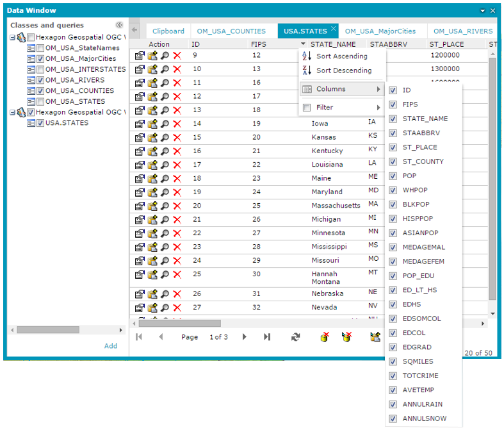Collapse the Classes and queries panel
Viewport: 504px width, 430px height.
[x=119, y=25]
